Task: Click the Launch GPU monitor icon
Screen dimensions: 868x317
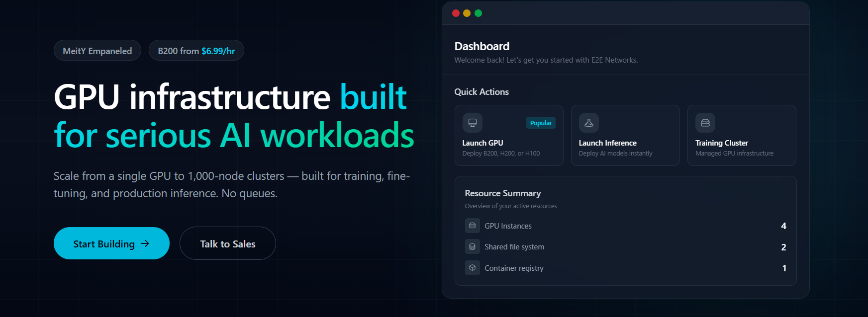Action: 472,123
